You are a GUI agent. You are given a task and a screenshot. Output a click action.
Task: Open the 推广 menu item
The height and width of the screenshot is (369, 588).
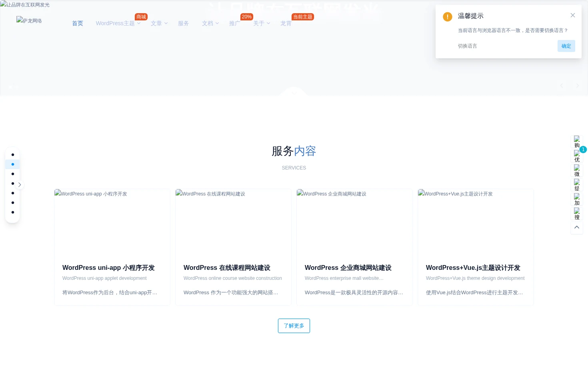(x=234, y=23)
